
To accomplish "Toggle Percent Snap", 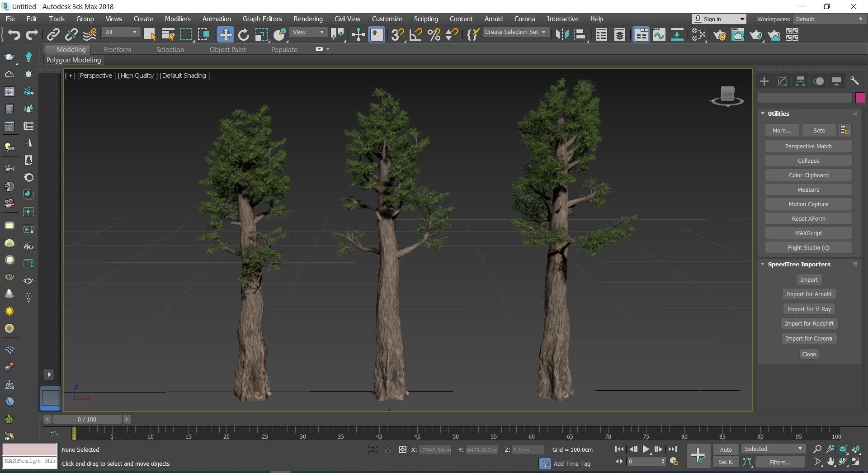I will pos(434,34).
